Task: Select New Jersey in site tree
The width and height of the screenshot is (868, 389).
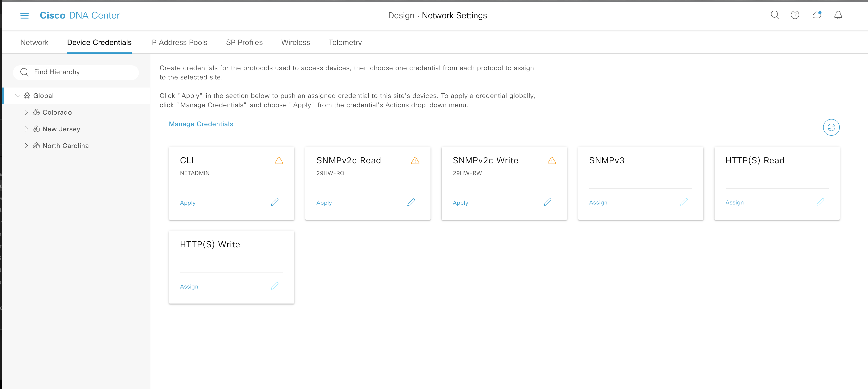Action: coord(61,129)
